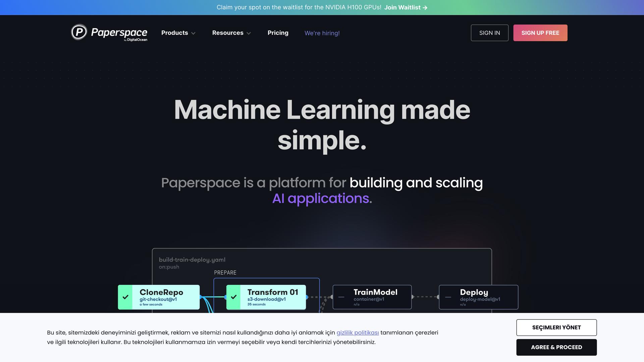Click Join Waitlist in top banner
The height and width of the screenshot is (362, 644).
(x=402, y=7)
